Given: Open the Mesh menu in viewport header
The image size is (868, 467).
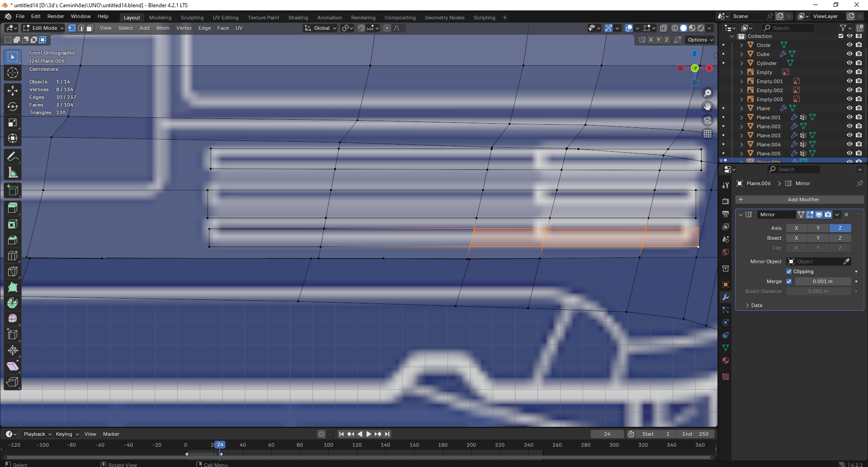Looking at the screenshot, I should coord(163,28).
